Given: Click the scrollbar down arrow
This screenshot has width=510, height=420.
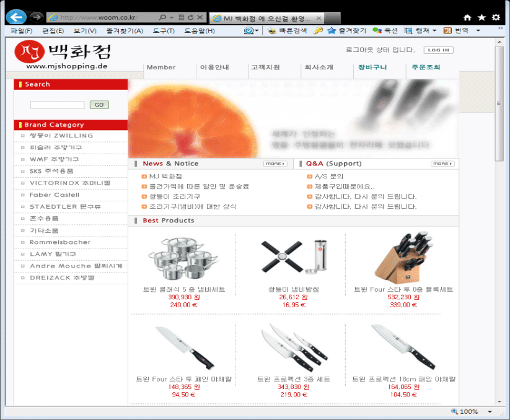Looking at the screenshot, I should click(499, 401).
